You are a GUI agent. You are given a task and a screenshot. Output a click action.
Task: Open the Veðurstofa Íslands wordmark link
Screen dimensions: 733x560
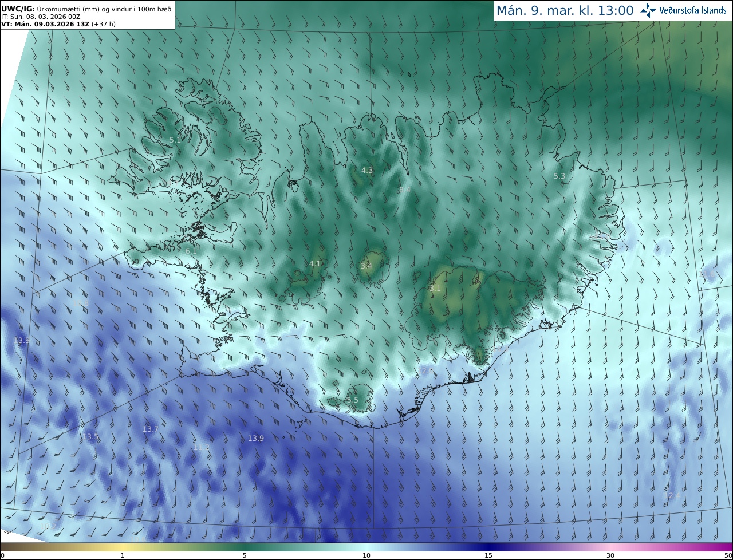click(x=693, y=10)
